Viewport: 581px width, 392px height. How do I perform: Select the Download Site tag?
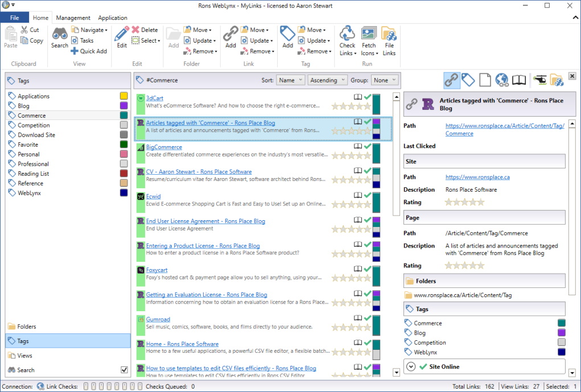[x=68, y=135]
